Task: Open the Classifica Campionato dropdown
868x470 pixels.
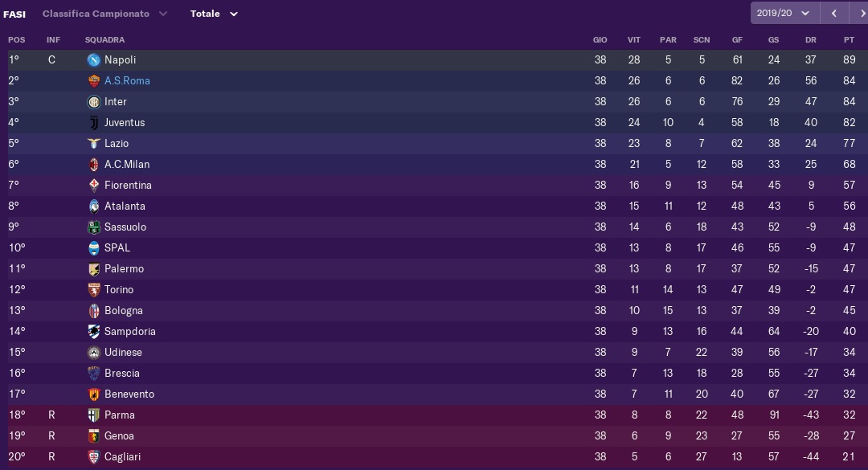Action: [x=104, y=14]
